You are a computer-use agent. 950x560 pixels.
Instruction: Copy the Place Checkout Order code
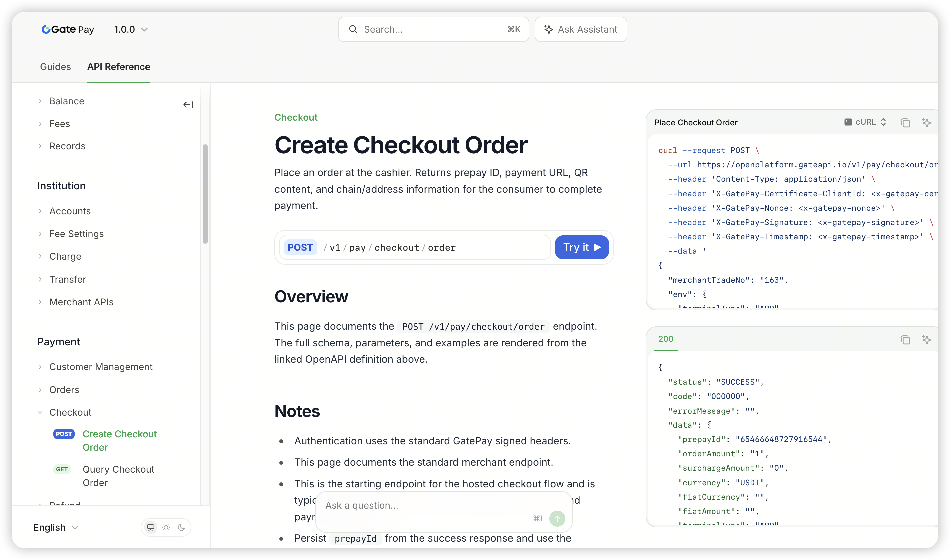click(905, 122)
